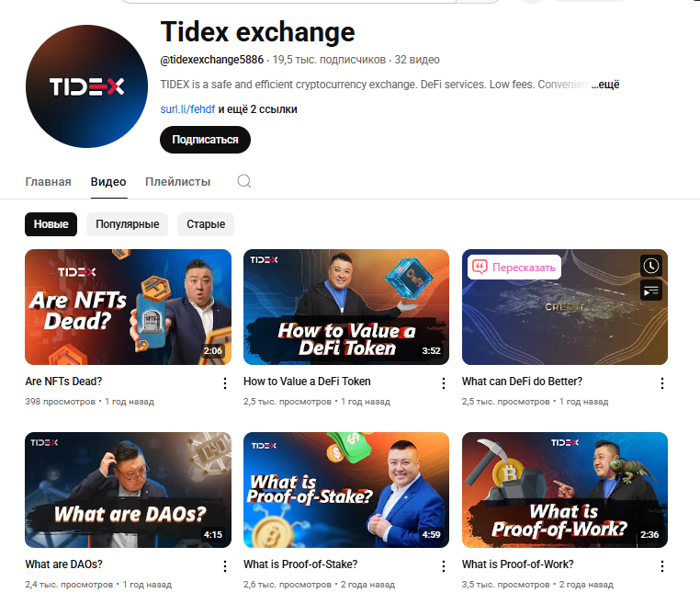The image size is (700, 604).
Task: Select the Старые sort filter chip
Action: (x=206, y=224)
